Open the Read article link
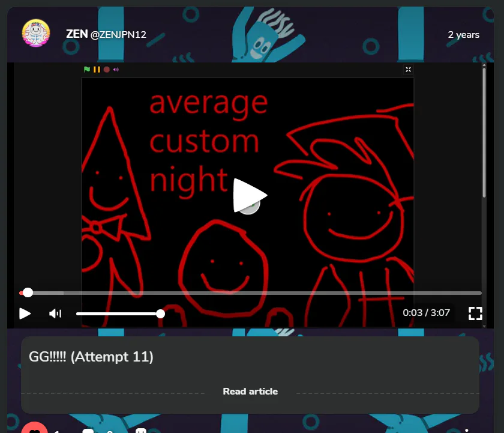 tap(250, 392)
